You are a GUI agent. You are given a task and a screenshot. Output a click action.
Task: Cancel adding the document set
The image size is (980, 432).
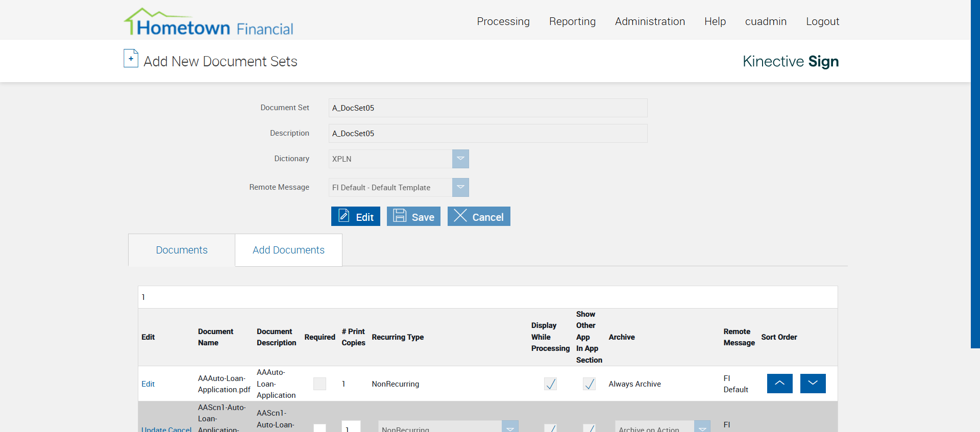pos(479,216)
